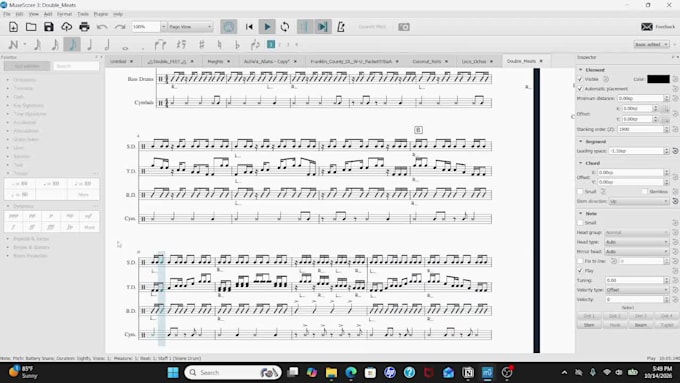Select the half note duration
This screenshot has width=680, height=383.
click(x=107, y=44)
